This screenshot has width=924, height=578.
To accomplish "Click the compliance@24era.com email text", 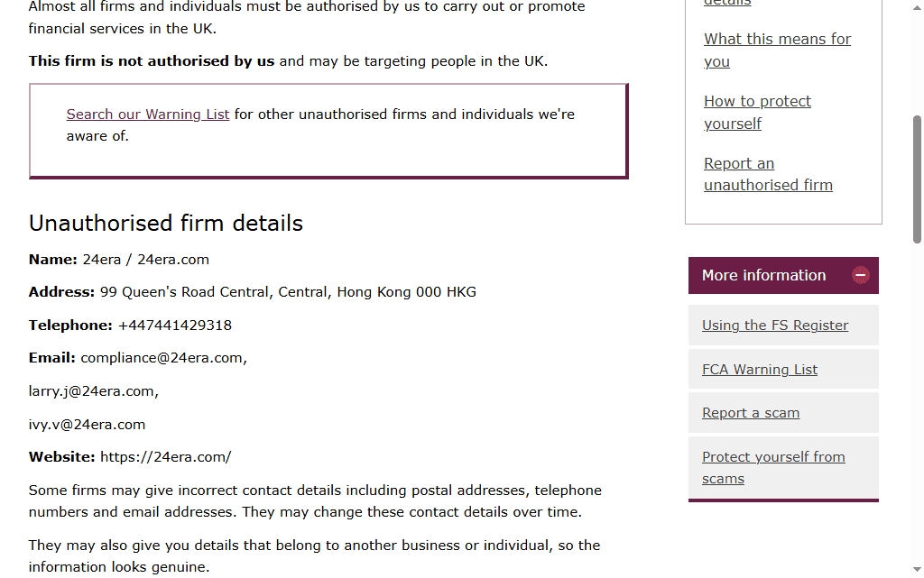I will click(164, 358).
